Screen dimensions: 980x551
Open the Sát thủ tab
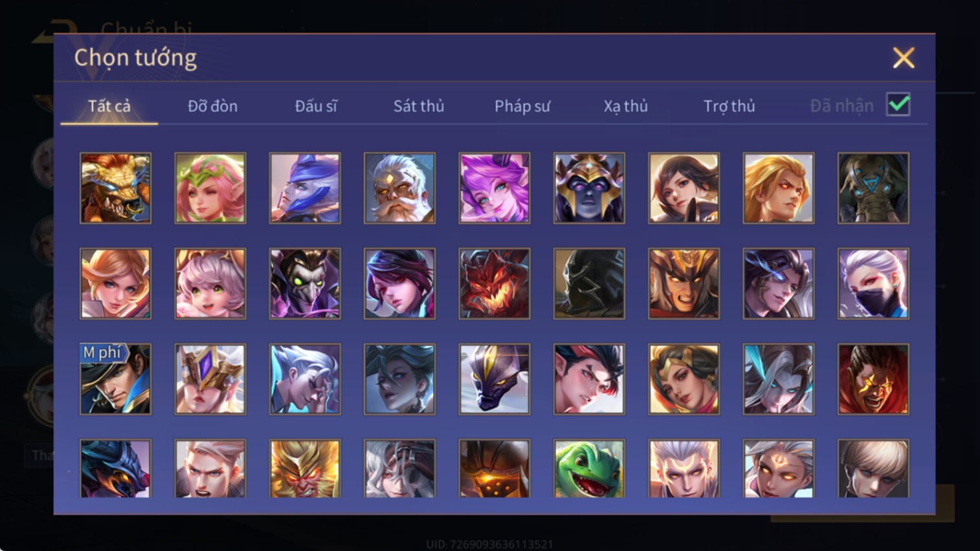coord(419,105)
